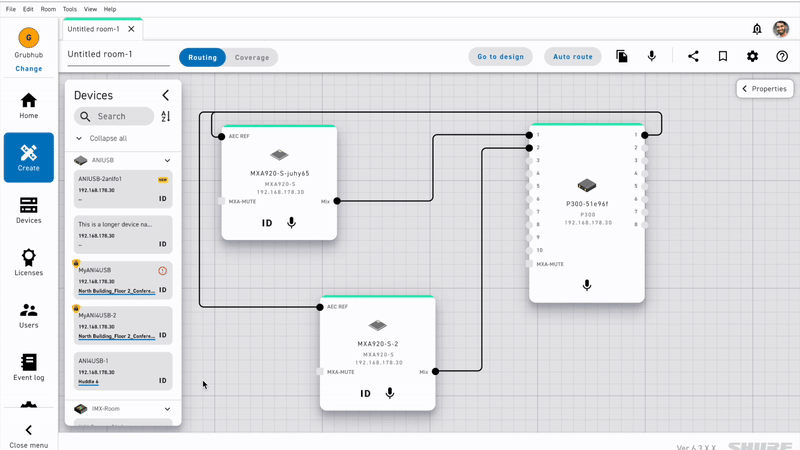
Task: Click microphone icon on P300-51e96f node
Action: 587,285
